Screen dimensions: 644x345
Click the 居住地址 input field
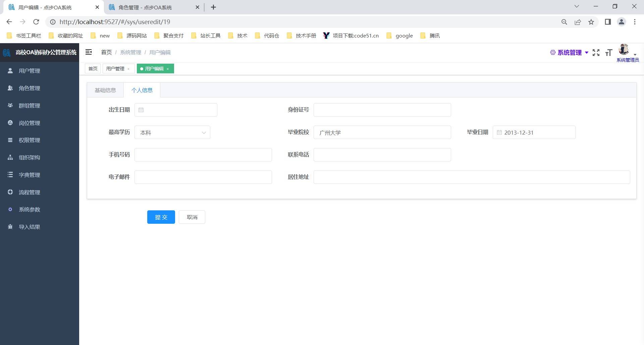(x=472, y=177)
